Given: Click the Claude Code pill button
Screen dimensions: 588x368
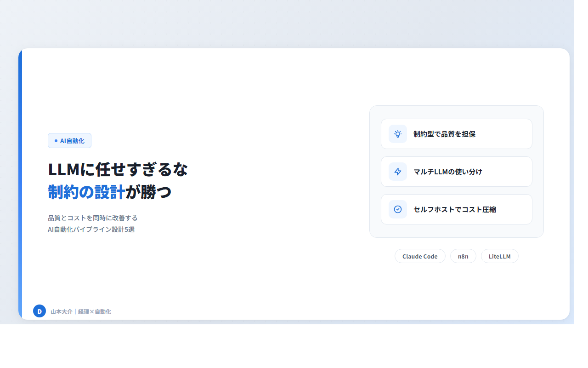Looking at the screenshot, I should [x=420, y=256].
